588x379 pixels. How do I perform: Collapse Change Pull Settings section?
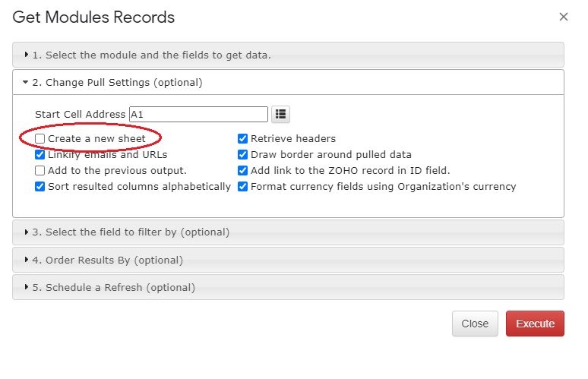click(x=288, y=82)
